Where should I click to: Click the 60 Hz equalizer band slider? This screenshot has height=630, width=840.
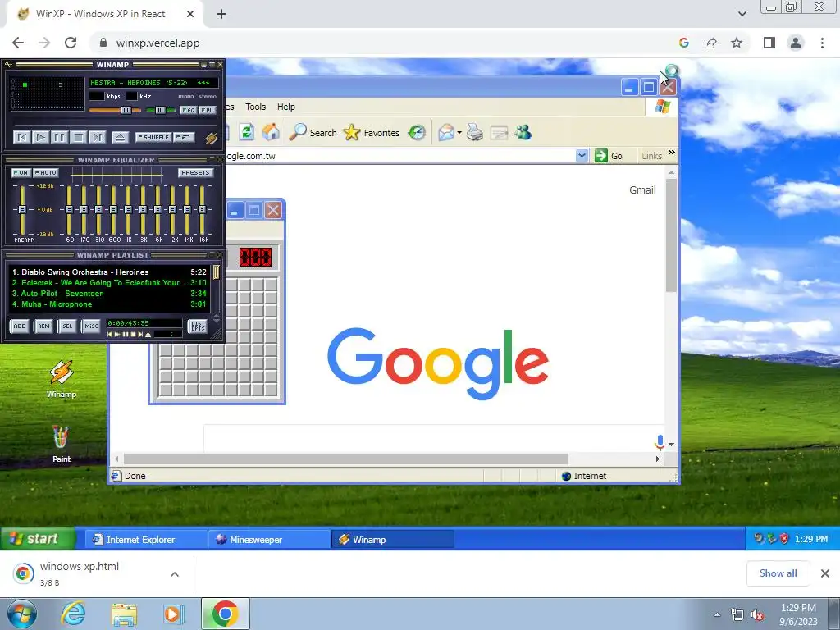[x=69, y=210]
